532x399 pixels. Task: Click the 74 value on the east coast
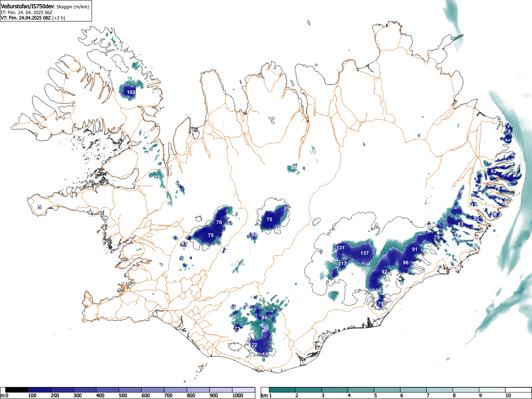(x=507, y=131)
